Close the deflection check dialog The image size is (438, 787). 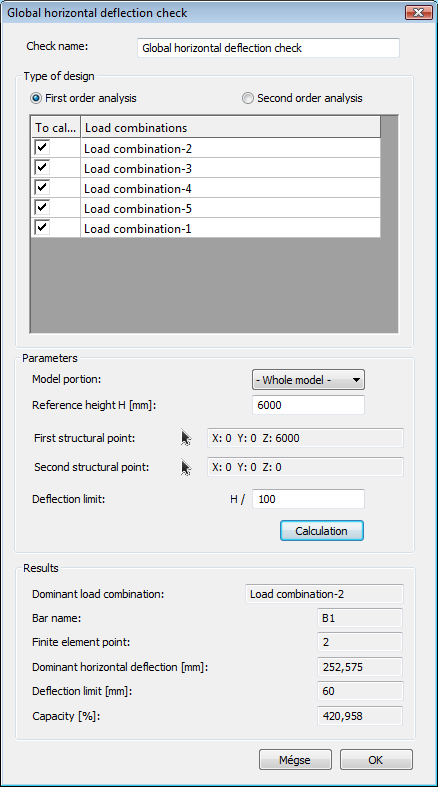pos(417,13)
